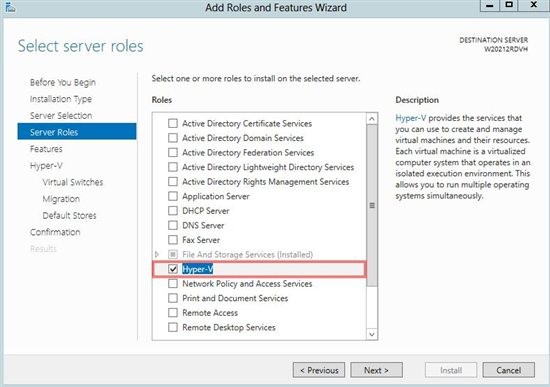
Task: Tick the Active Directory Certificate Services checkbox
Action: 173,124
